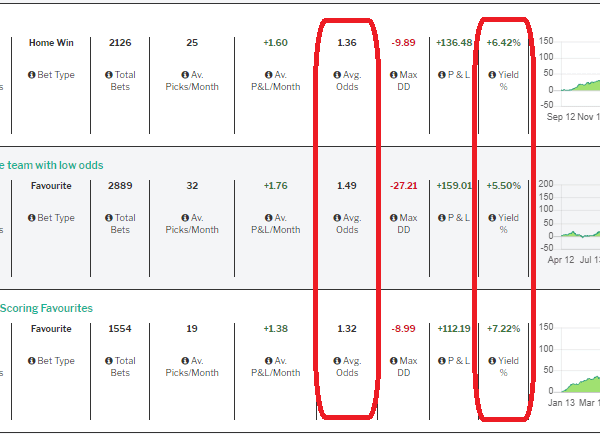Viewport: 600px width, 434px height.
Task: Click info icon beside Av. Picks/Month in third row
Action: point(185,361)
